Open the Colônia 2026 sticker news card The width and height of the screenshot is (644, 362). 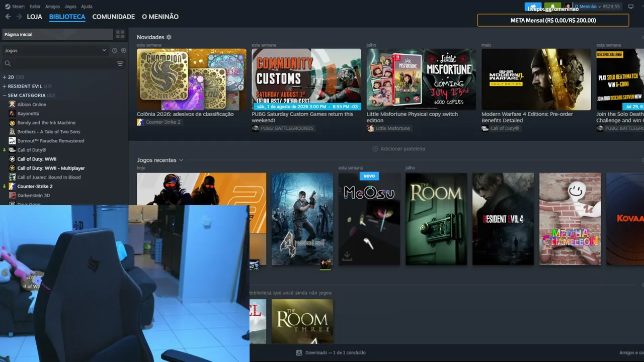coord(192,79)
